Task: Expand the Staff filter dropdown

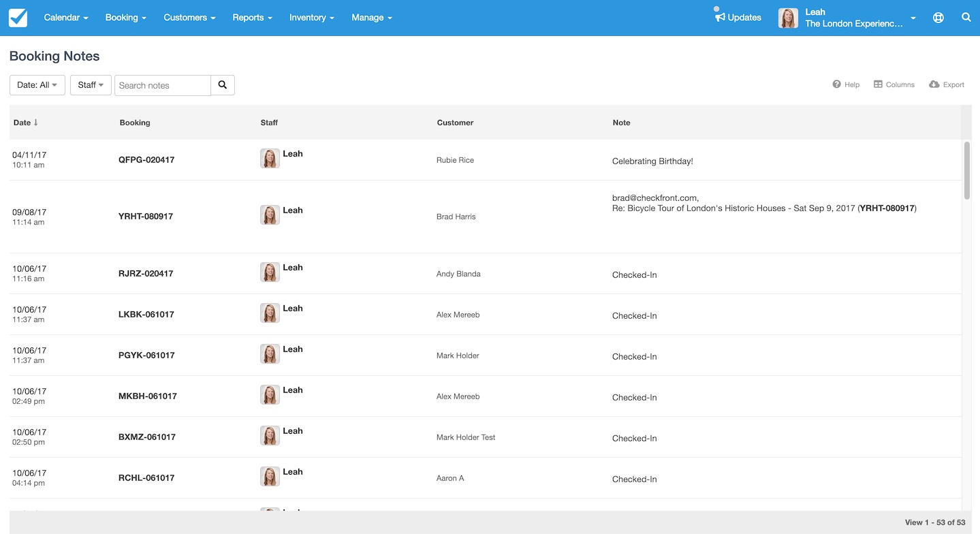Action: [91, 85]
